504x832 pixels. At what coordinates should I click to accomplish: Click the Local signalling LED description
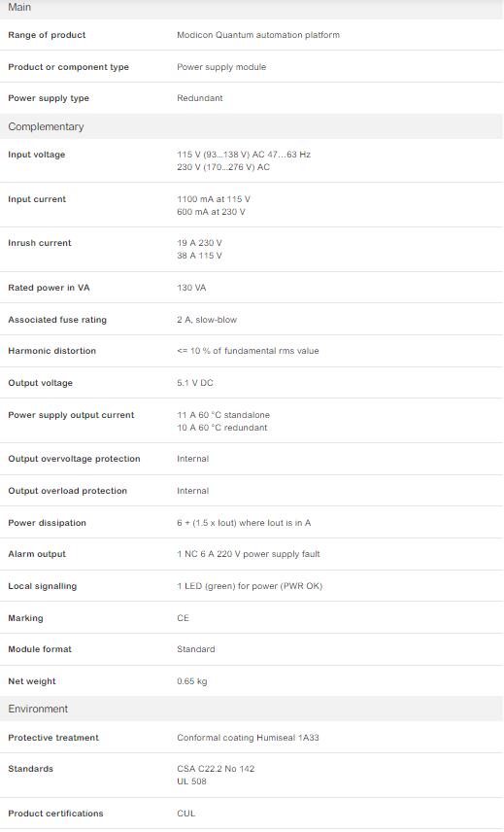click(250, 586)
